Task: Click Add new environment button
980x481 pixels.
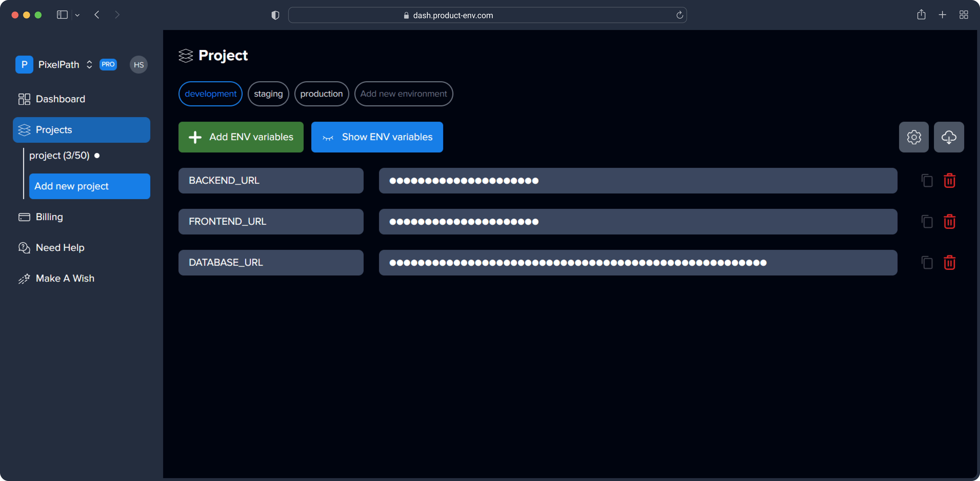Action: click(x=403, y=94)
